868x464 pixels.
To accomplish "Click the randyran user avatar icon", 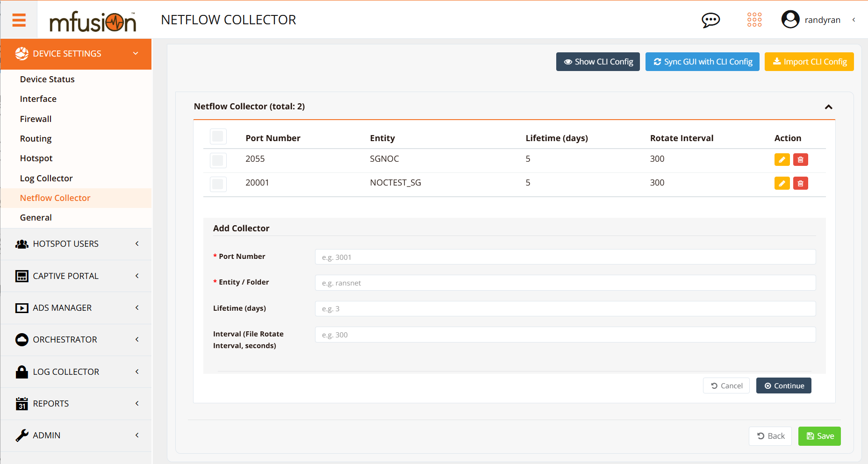I will (790, 20).
